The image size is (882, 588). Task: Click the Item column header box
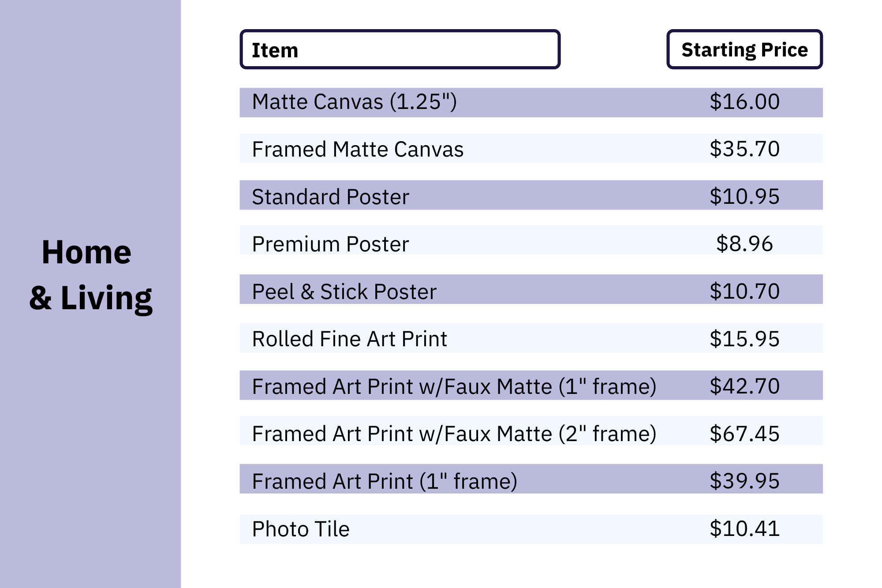point(400,49)
